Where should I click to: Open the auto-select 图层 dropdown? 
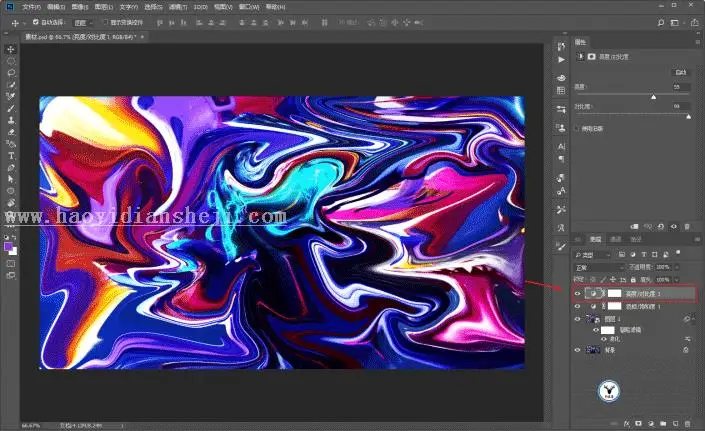(83, 22)
